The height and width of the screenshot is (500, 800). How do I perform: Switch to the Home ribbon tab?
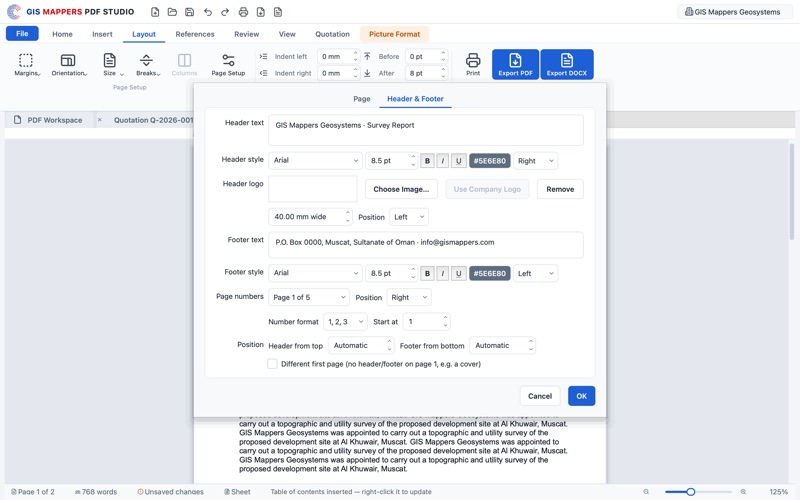point(62,34)
